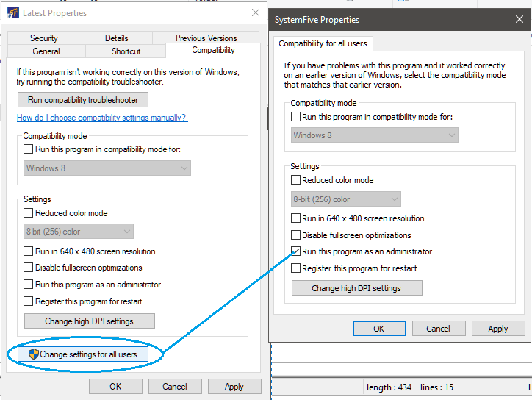Check Disable fullscreen optimizations in SystemFive Properties
The width and height of the screenshot is (532, 400).
[296, 235]
